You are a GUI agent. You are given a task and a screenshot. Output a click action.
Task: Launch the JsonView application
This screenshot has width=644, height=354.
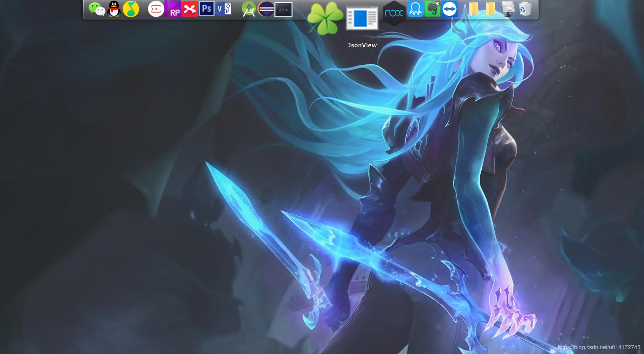362,18
